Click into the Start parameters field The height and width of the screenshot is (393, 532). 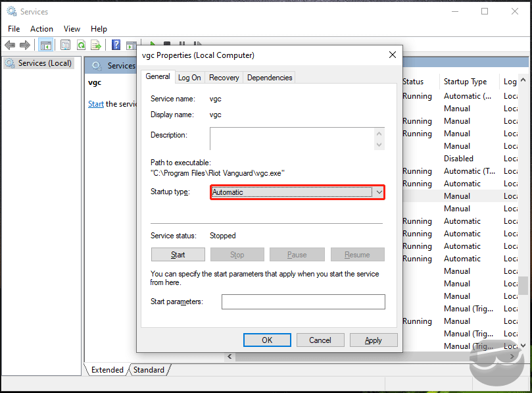[x=303, y=301]
